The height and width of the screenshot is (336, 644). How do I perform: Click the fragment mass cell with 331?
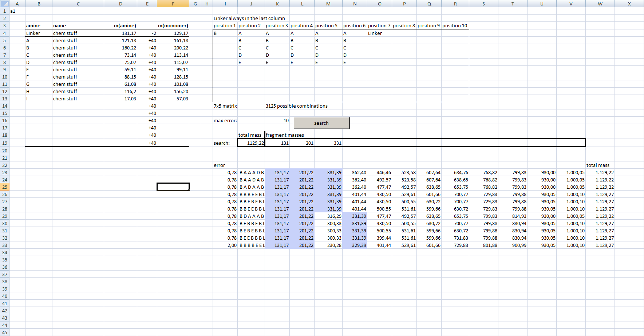tap(328, 143)
